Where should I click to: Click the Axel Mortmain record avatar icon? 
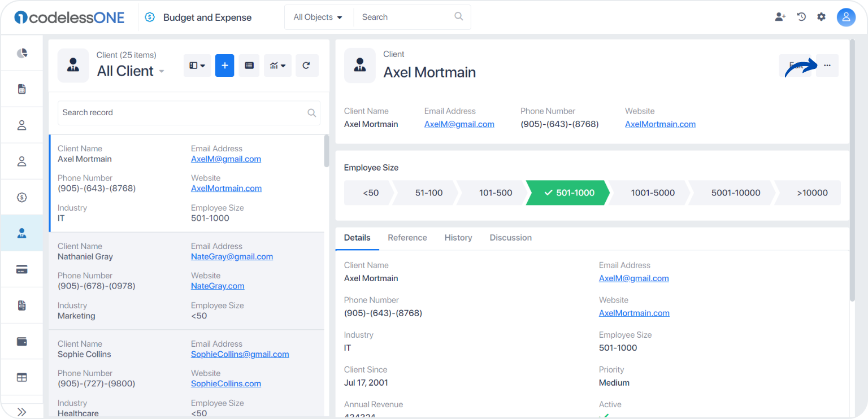pos(360,66)
